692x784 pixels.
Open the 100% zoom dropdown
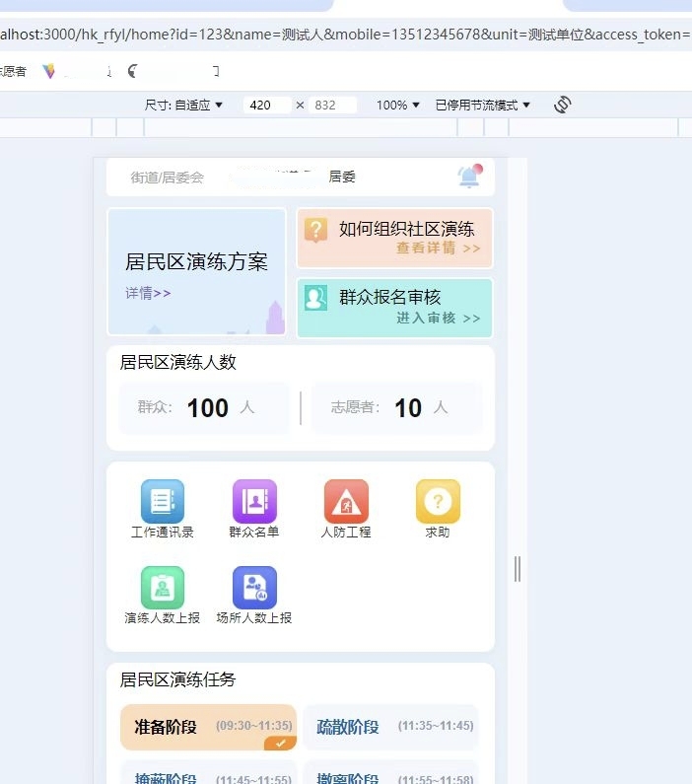click(398, 105)
